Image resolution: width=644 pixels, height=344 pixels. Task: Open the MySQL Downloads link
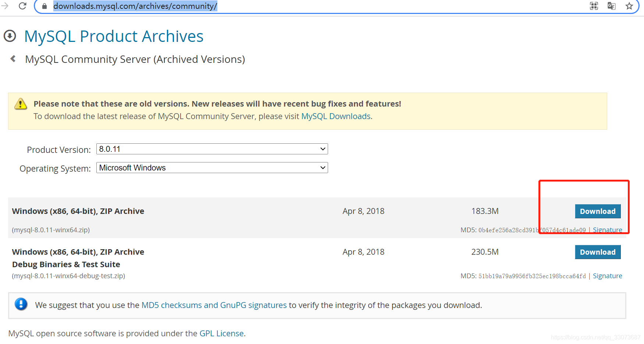tap(336, 116)
